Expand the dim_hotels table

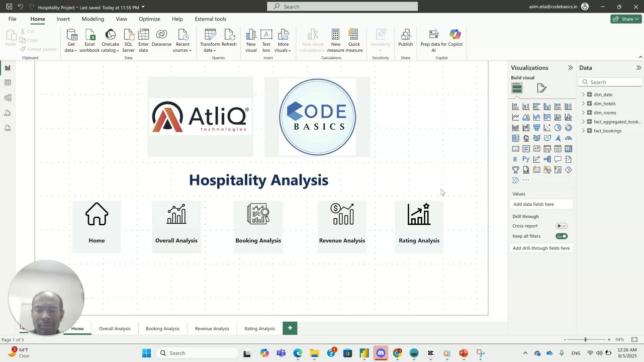point(583,104)
